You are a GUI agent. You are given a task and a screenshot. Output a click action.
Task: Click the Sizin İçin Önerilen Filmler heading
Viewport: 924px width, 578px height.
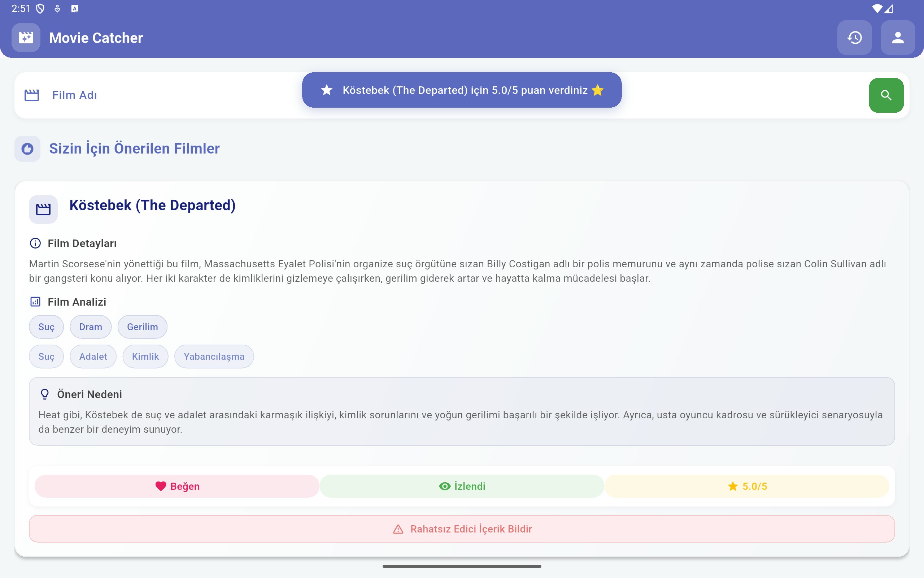pyautogui.click(x=134, y=148)
